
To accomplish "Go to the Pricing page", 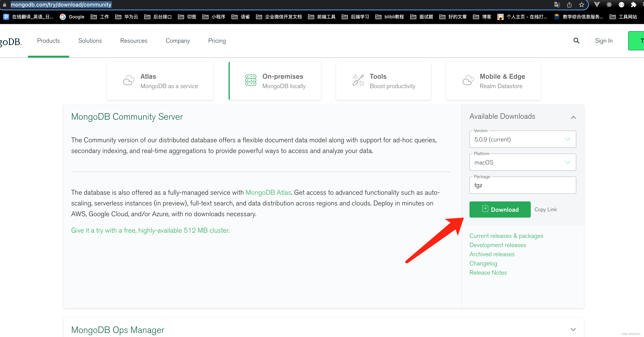I will (x=217, y=41).
